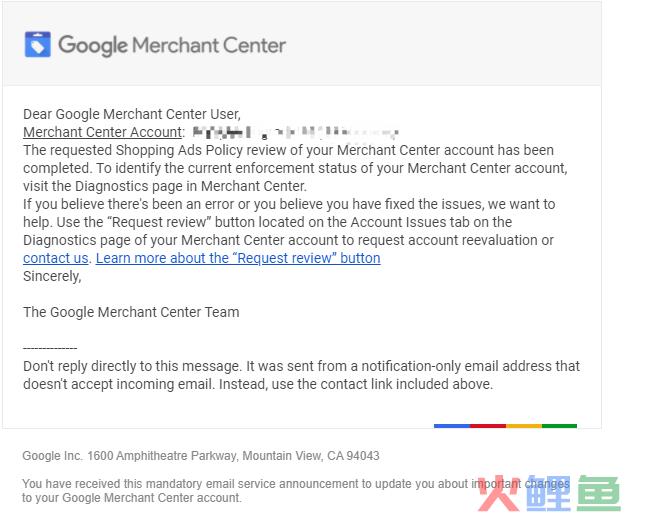Click the blue watermark character in the corner

[548, 493]
